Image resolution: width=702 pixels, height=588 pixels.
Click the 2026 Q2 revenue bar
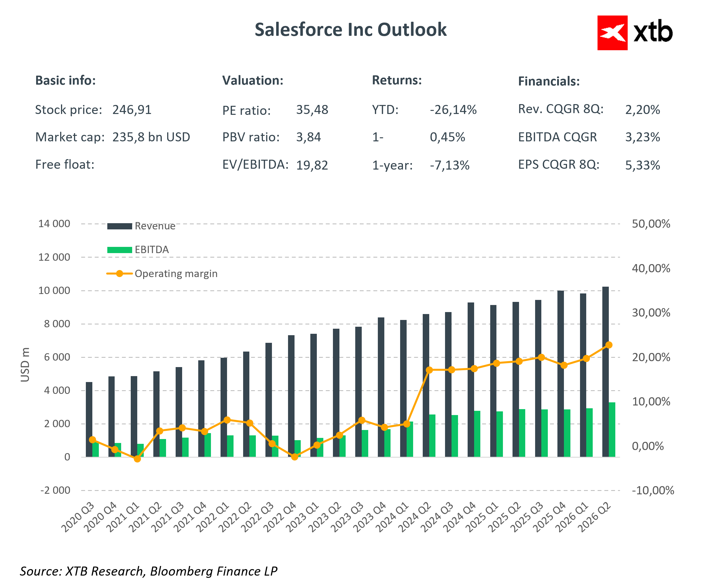point(605,372)
